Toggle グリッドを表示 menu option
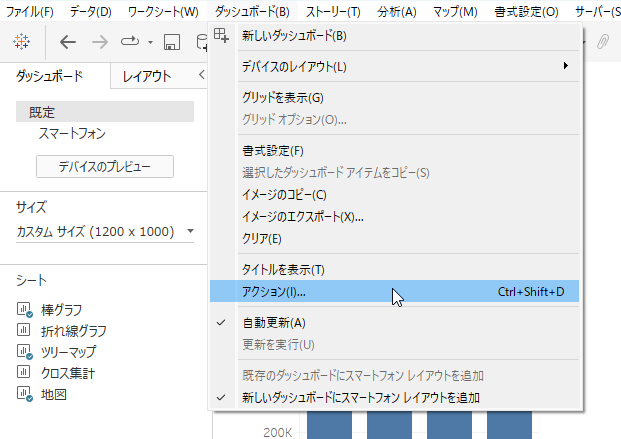Viewport: 621px width, 439px height. click(283, 98)
